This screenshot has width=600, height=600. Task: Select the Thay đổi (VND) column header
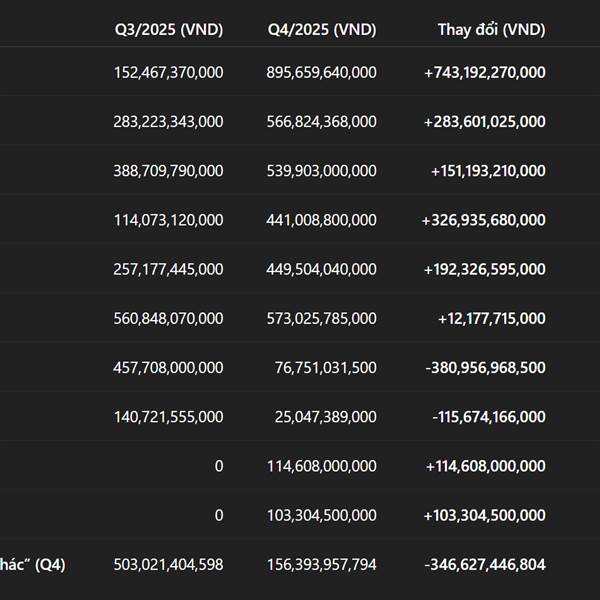[x=491, y=29]
